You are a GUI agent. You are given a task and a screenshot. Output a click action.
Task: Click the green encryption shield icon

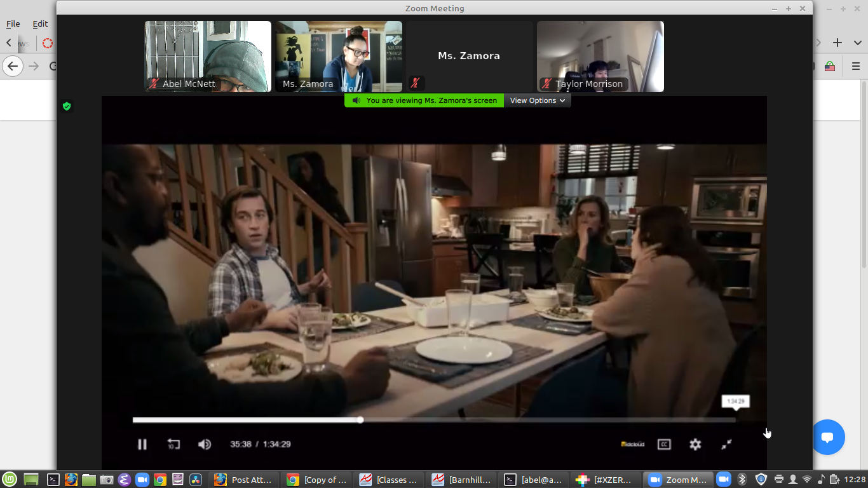coord(67,106)
